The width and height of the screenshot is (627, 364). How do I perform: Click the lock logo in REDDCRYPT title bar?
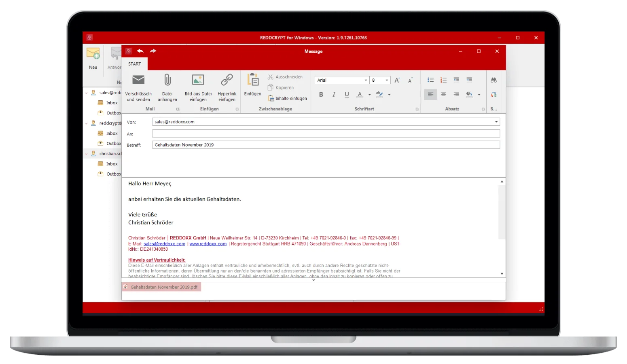89,38
